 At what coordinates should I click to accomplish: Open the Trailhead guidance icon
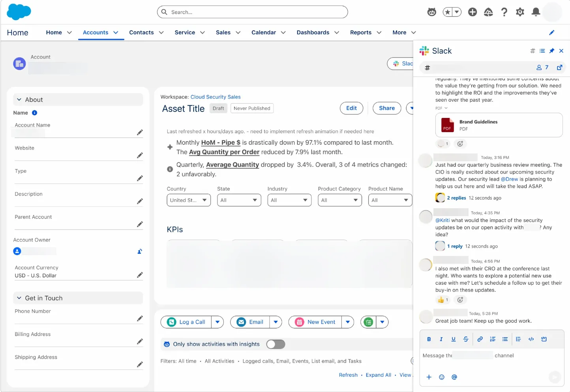click(488, 12)
